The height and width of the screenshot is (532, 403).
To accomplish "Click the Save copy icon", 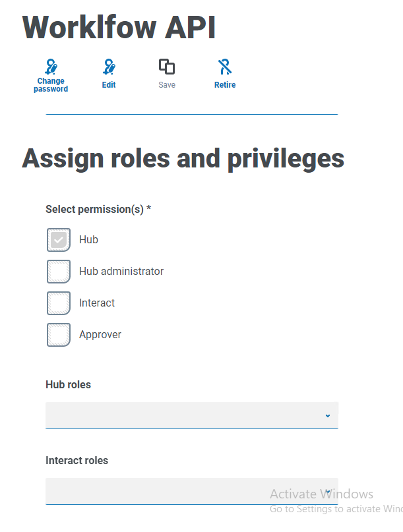I will tap(167, 67).
